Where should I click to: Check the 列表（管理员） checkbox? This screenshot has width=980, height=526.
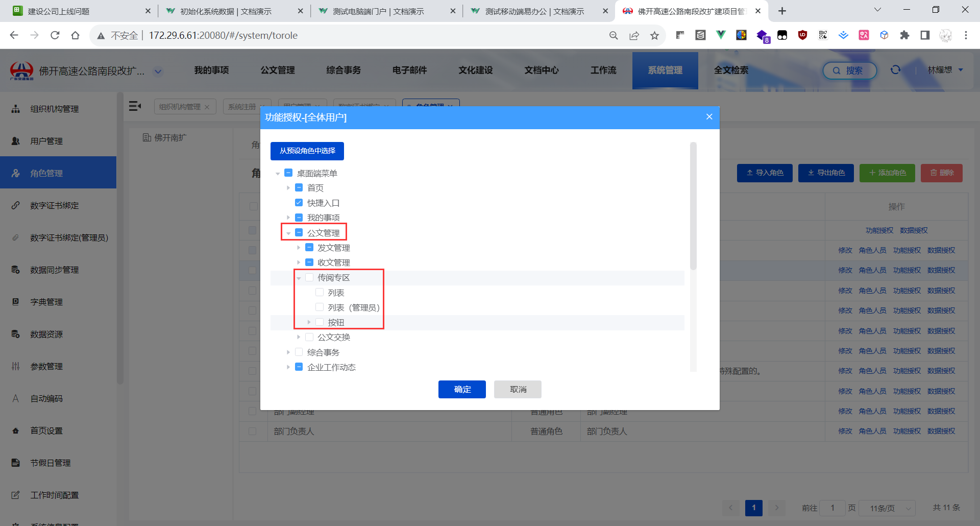click(x=320, y=307)
